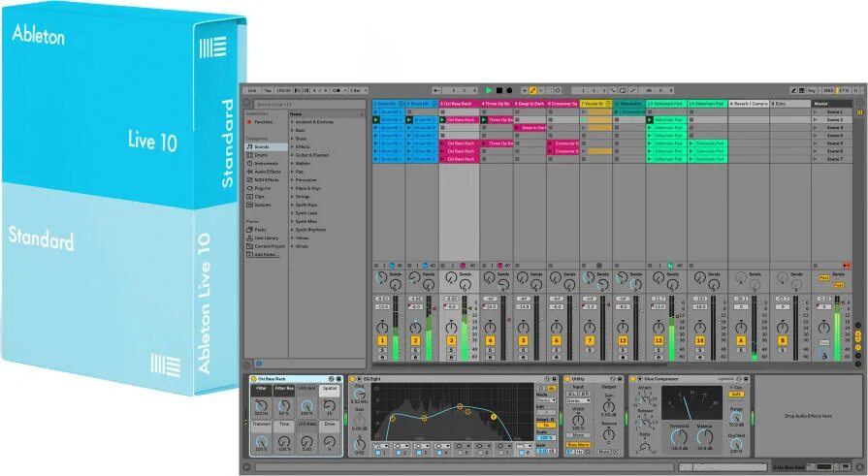
Task: Solo track 5 with its S button
Action: pyautogui.click(x=523, y=350)
